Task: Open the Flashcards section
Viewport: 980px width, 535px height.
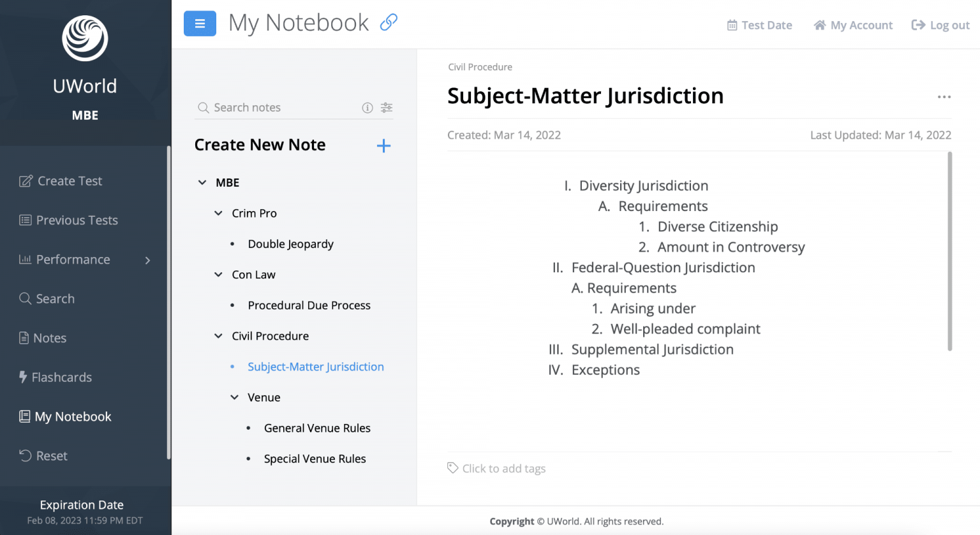Action: click(x=63, y=377)
